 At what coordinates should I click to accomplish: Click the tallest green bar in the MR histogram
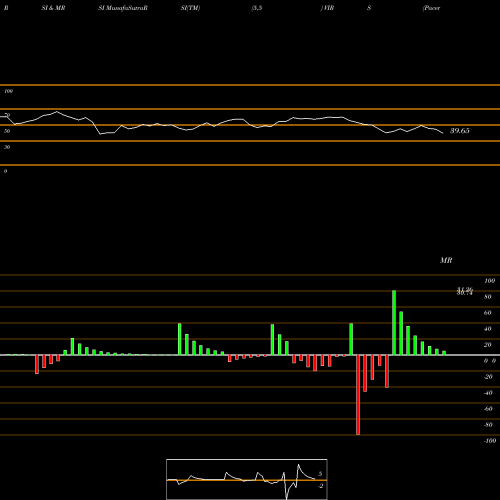pyautogui.click(x=394, y=323)
